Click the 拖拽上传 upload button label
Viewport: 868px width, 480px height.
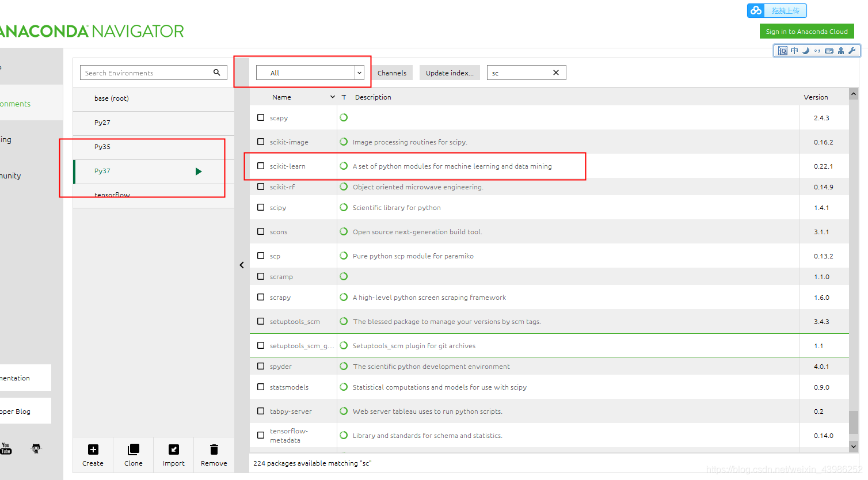pyautogui.click(x=785, y=10)
